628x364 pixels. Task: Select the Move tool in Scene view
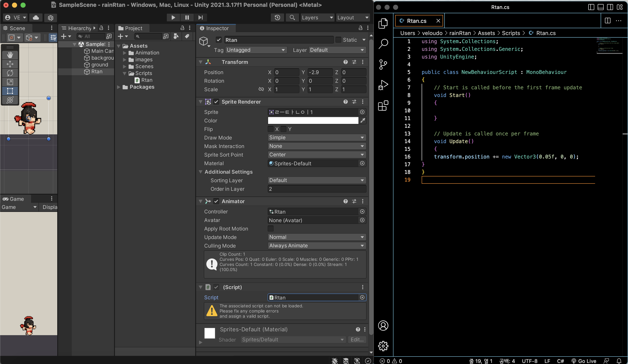pyautogui.click(x=10, y=64)
